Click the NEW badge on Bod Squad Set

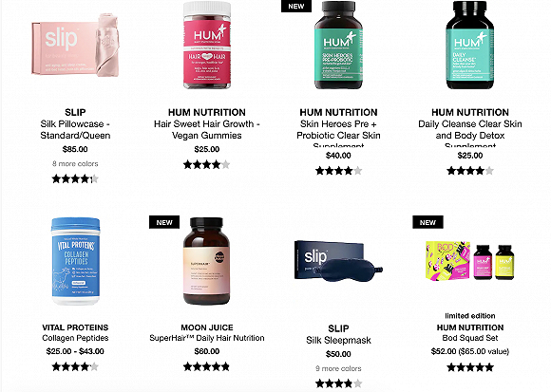pos(427,222)
